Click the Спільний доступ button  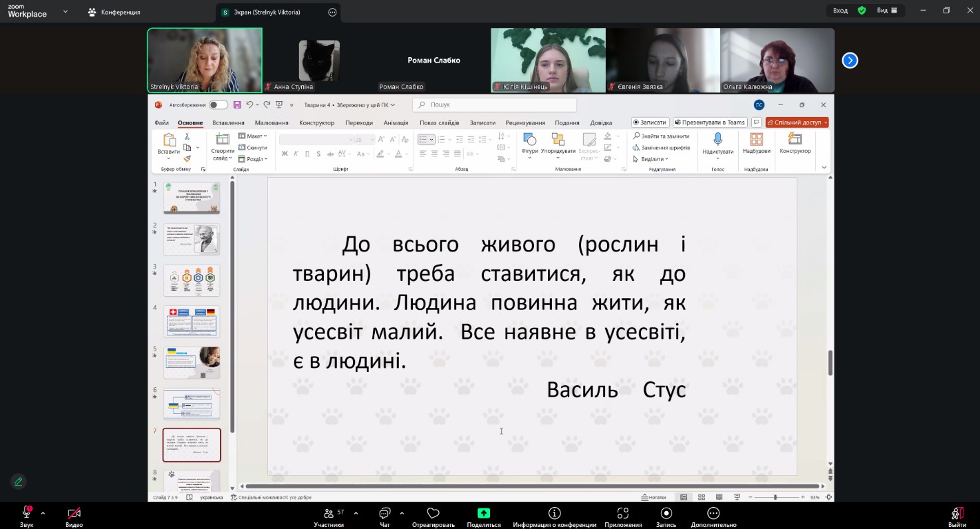tap(796, 122)
